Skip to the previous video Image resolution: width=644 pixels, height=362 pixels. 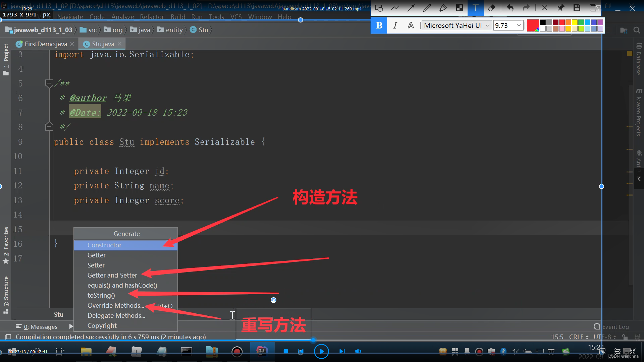pyautogui.click(x=301, y=351)
